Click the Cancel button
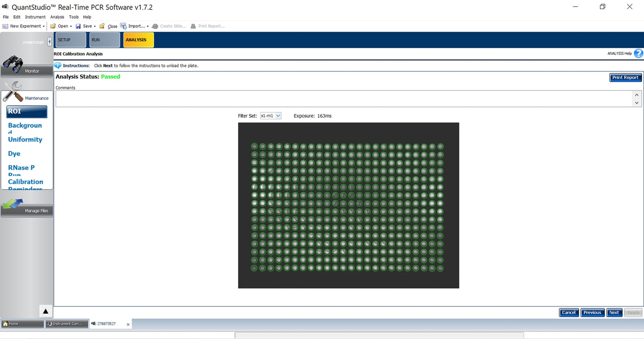The width and height of the screenshot is (644, 339). click(569, 312)
